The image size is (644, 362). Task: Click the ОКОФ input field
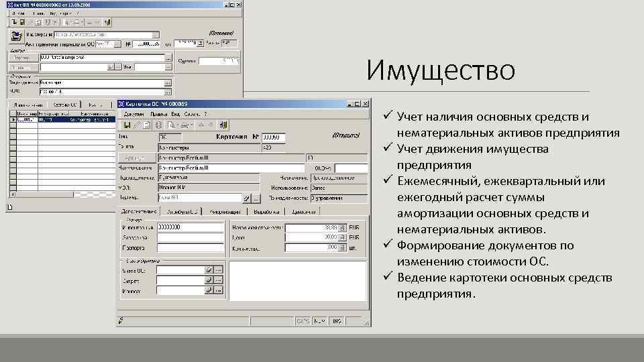[x=351, y=168]
